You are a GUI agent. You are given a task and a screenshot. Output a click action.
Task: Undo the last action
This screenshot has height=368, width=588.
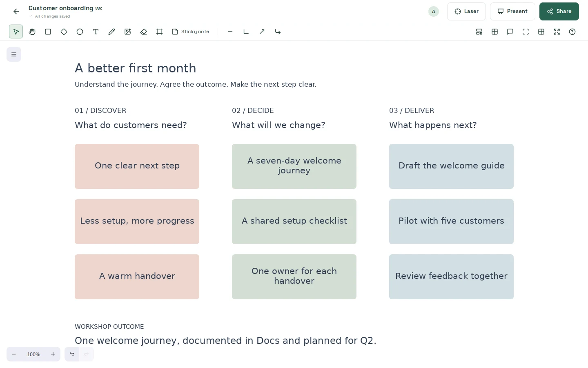click(x=72, y=354)
